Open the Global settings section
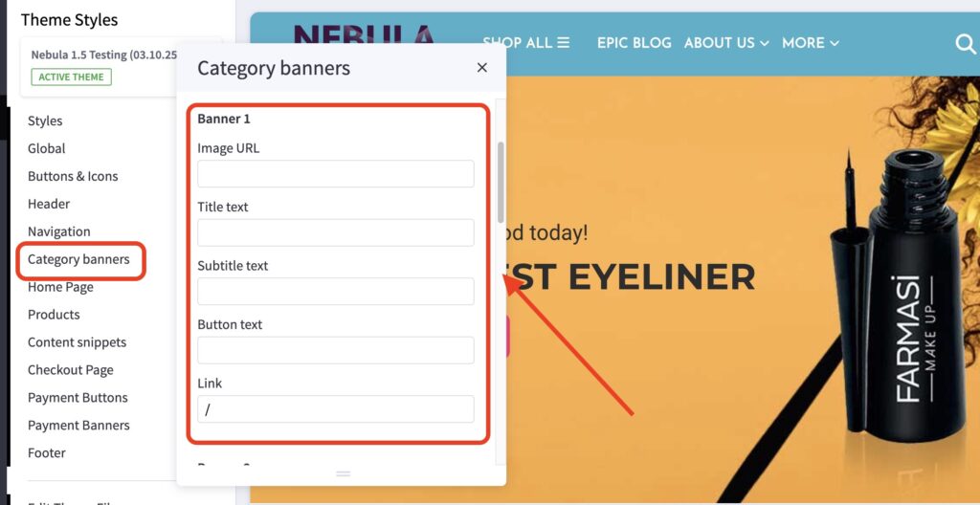This screenshot has width=980, height=505. tap(46, 148)
